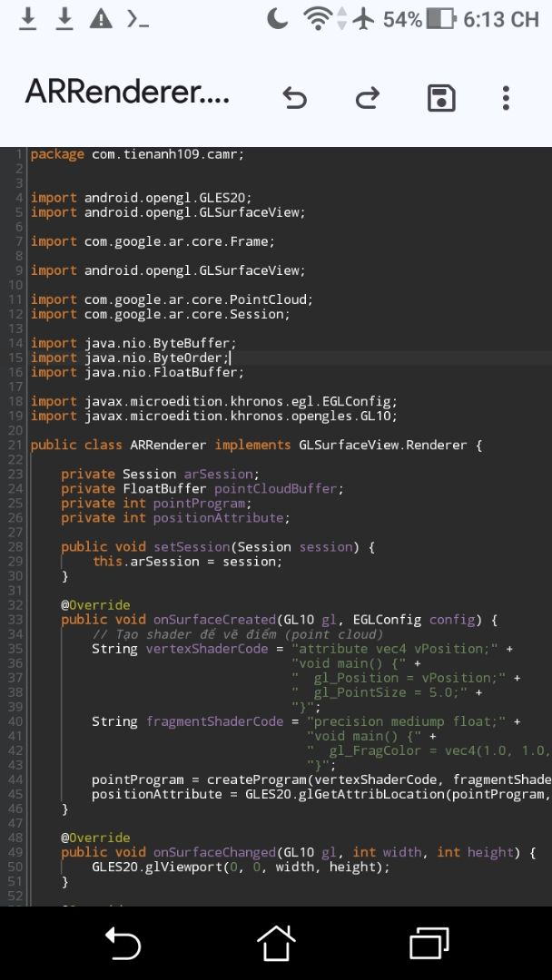The height and width of the screenshot is (980, 552).
Task: Click the Vietnamese shader comment line
Action: [238, 634]
